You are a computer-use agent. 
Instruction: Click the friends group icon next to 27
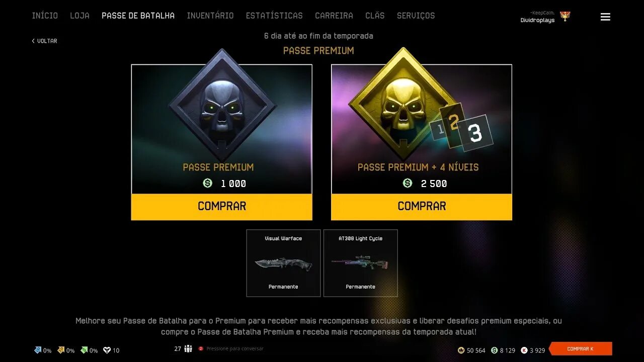click(188, 348)
